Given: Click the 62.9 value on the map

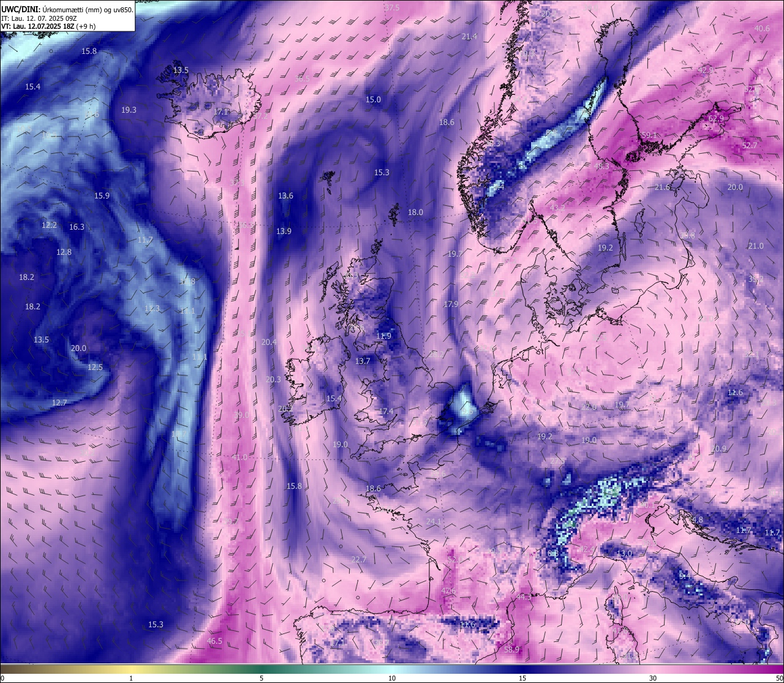Looking at the screenshot, I should click(716, 119).
